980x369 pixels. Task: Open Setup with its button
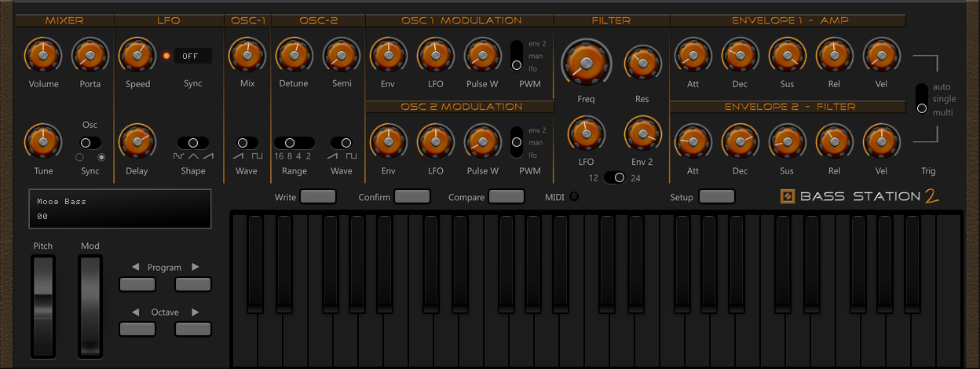point(717,196)
